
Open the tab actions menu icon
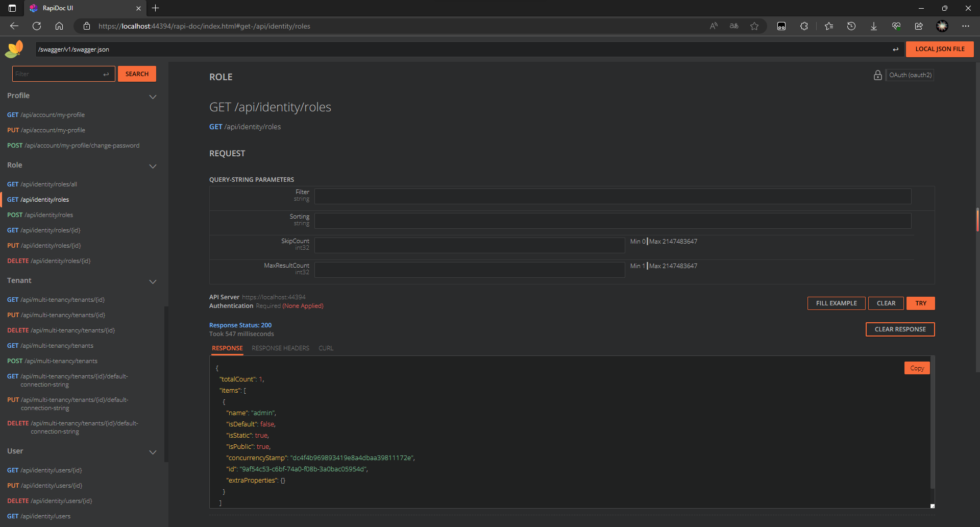pyautogui.click(x=12, y=8)
